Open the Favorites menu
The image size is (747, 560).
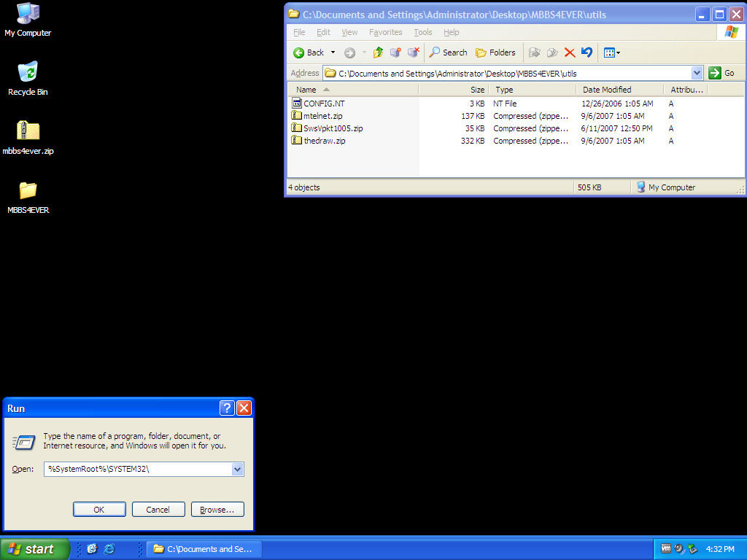(385, 32)
